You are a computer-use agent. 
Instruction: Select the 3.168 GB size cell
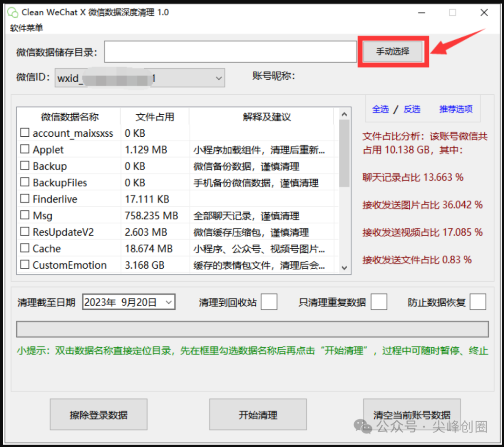click(145, 265)
